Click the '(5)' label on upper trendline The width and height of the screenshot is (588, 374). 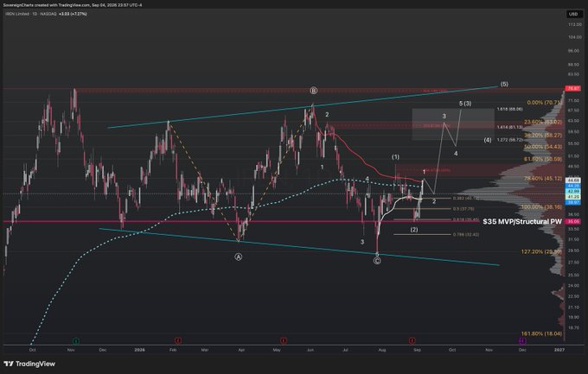click(x=504, y=84)
